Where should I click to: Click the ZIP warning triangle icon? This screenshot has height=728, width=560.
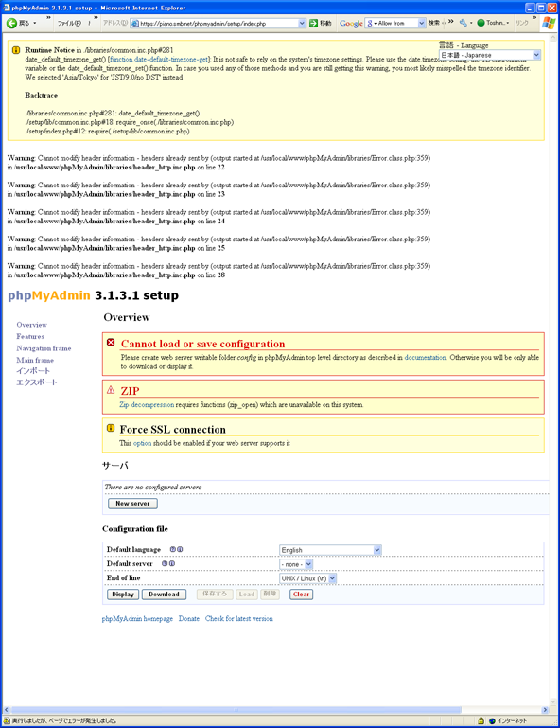pyautogui.click(x=111, y=389)
